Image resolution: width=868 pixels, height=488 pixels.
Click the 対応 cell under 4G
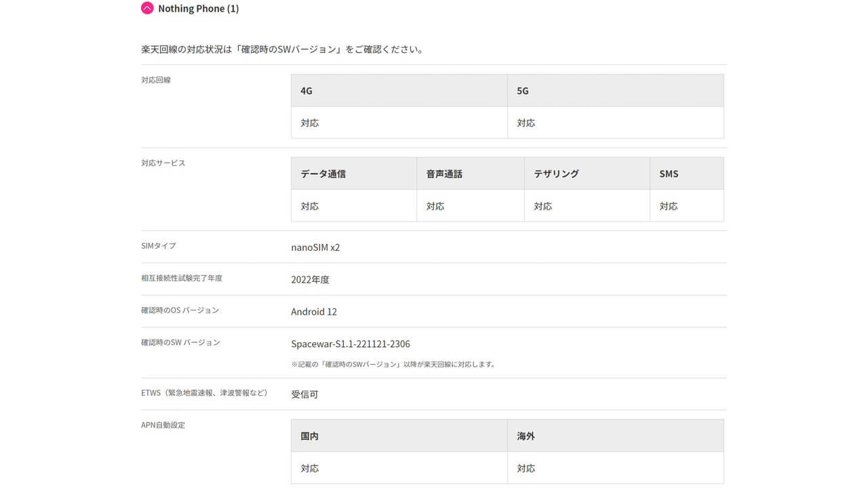click(x=310, y=123)
